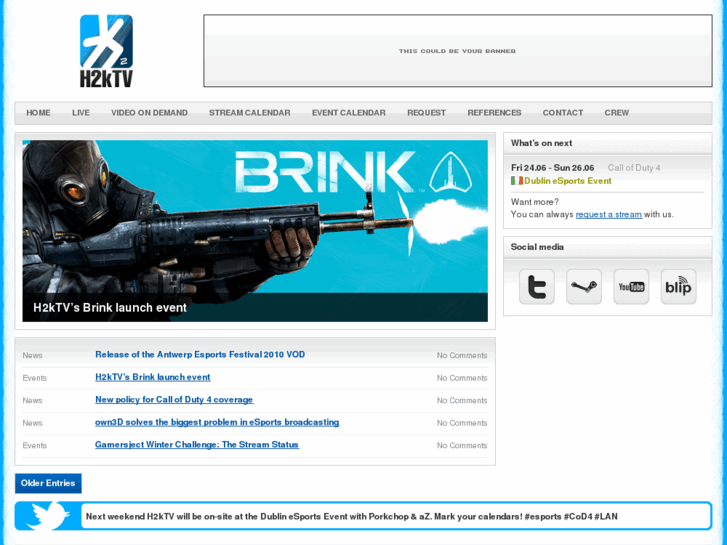Go to the HOME menu item

click(x=38, y=113)
